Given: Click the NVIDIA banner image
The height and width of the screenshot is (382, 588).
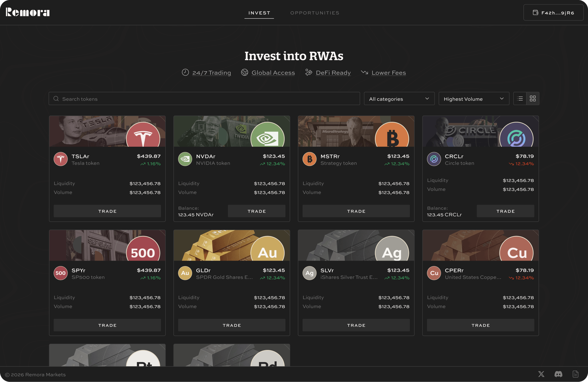Looking at the screenshot, I should click(232, 131).
